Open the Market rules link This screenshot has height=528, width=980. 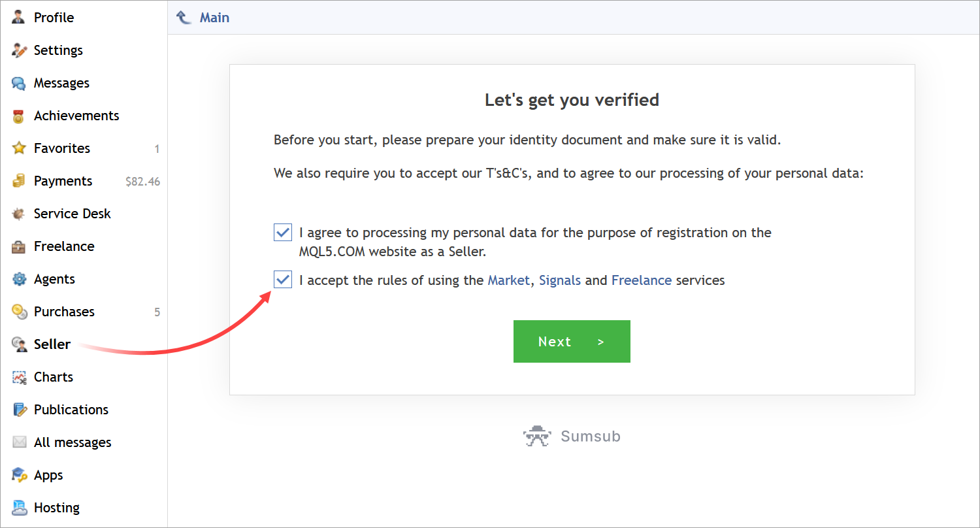[x=508, y=280]
